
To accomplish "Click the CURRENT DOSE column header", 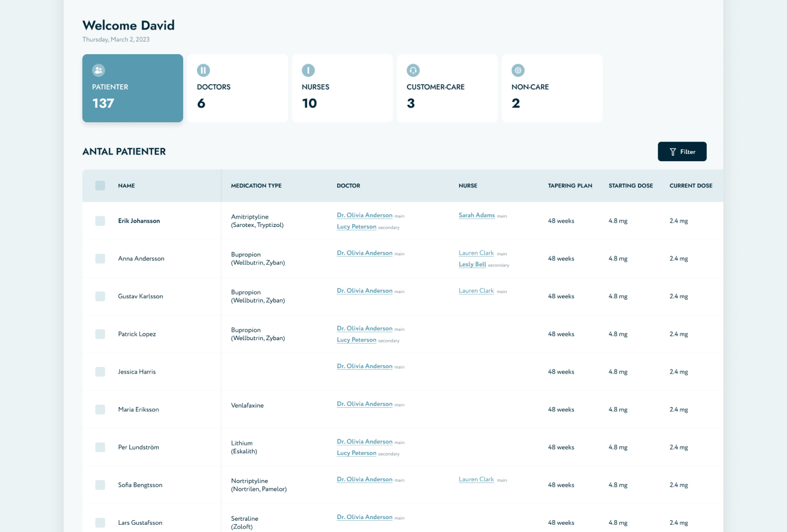I will (691, 186).
